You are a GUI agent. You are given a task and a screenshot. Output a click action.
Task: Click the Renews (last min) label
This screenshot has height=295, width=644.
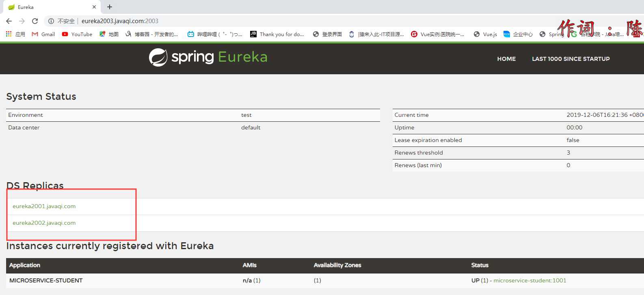[x=418, y=165]
